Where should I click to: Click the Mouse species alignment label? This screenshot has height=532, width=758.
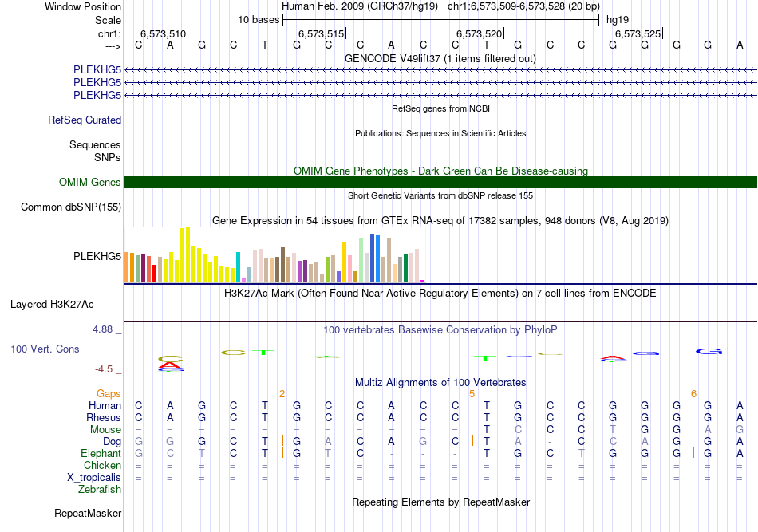105,430
